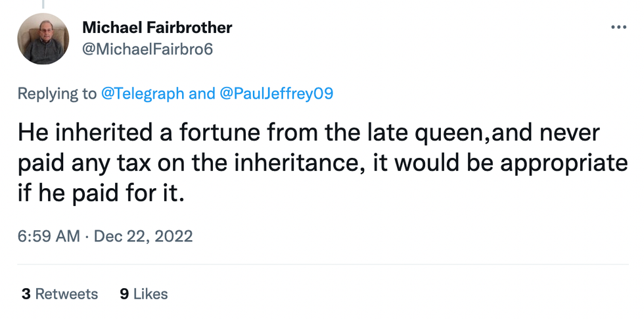Open the three-dot more options menu

(x=618, y=28)
